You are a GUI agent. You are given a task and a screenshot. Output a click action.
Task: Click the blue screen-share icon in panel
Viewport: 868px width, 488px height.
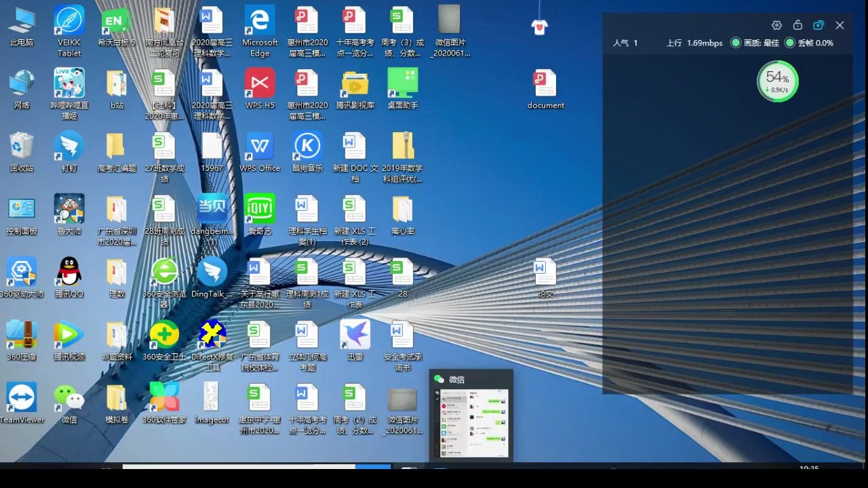point(818,25)
